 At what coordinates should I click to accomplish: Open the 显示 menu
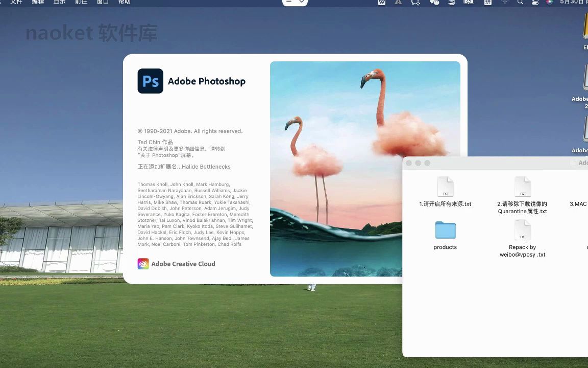(x=60, y=2)
